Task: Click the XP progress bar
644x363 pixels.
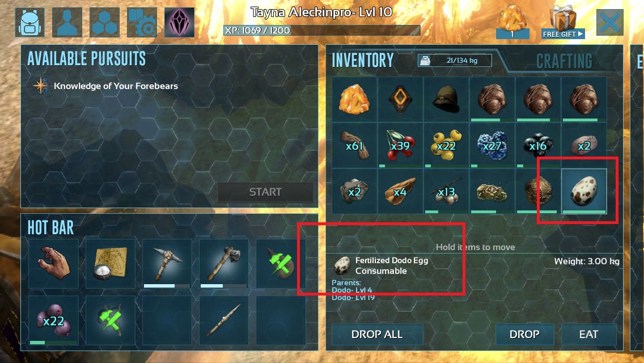Action: (321, 30)
